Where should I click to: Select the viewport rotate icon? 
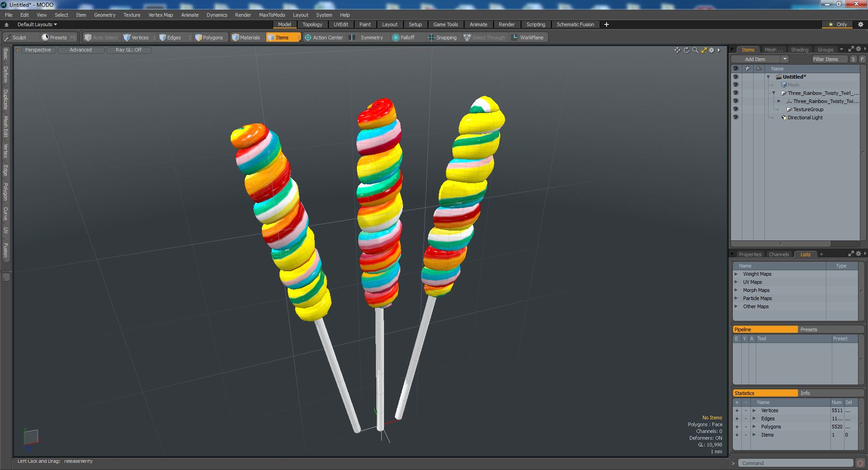(686, 50)
